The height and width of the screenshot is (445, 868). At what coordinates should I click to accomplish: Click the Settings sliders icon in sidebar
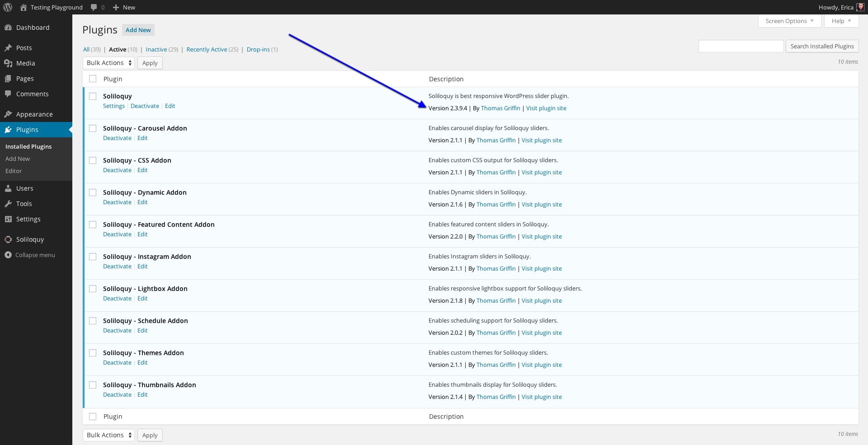(x=8, y=219)
